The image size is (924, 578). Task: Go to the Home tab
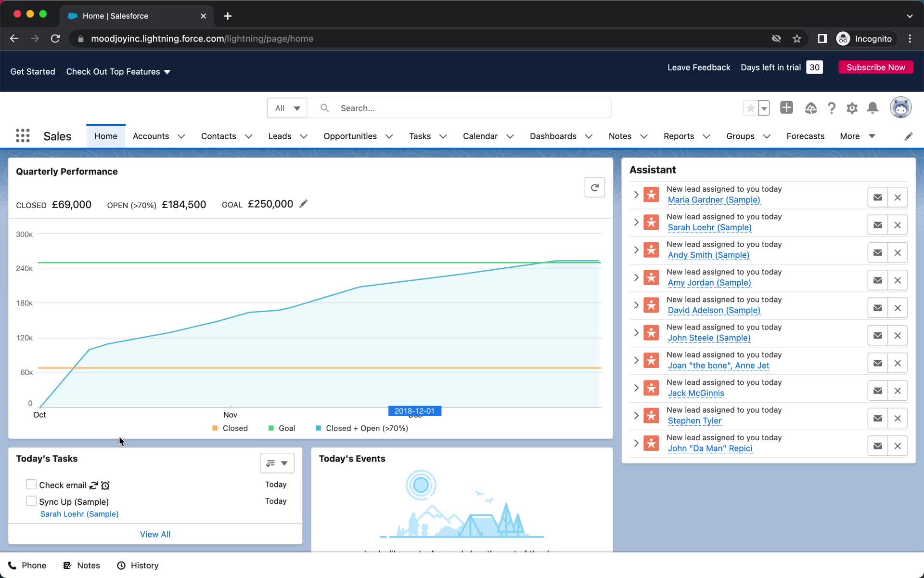pyautogui.click(x=106, y=136)
